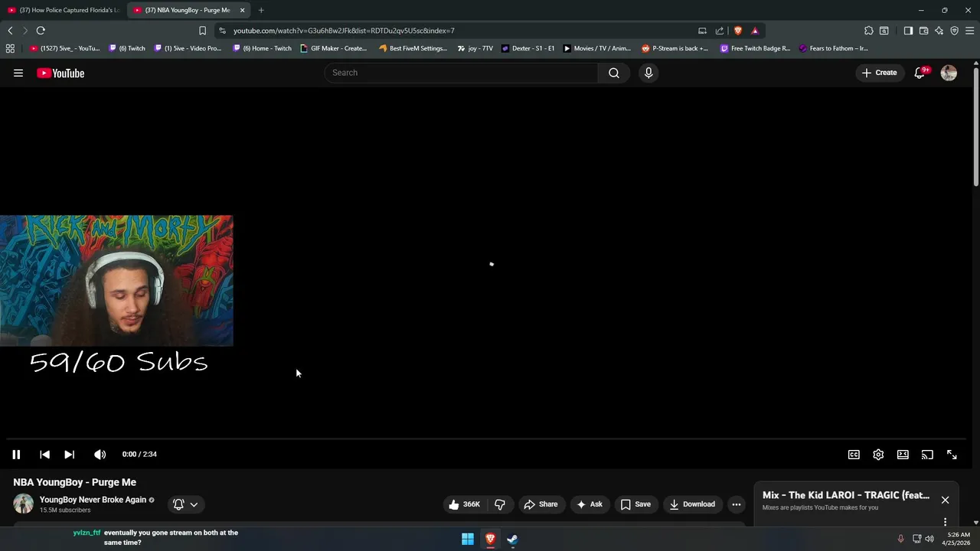
Task: Open the taskbar clock and date
Action: coord(958,539)
